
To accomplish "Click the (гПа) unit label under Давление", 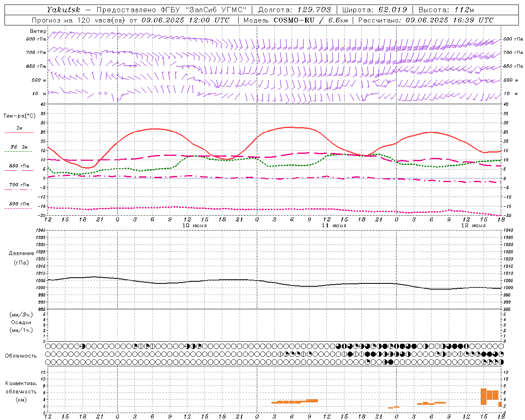I will 21,263.
